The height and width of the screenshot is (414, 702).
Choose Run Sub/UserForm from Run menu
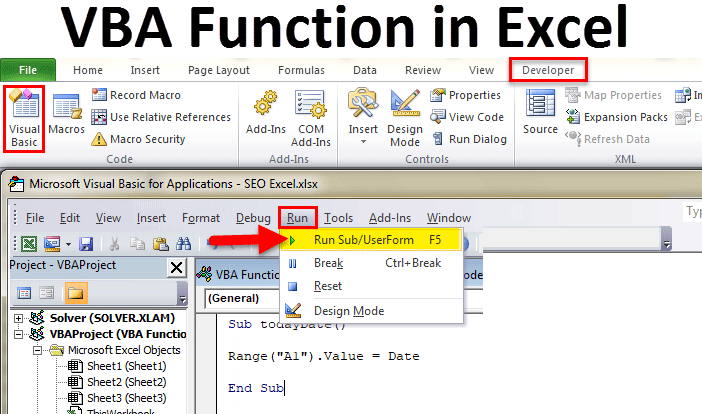tap(371, 240)
